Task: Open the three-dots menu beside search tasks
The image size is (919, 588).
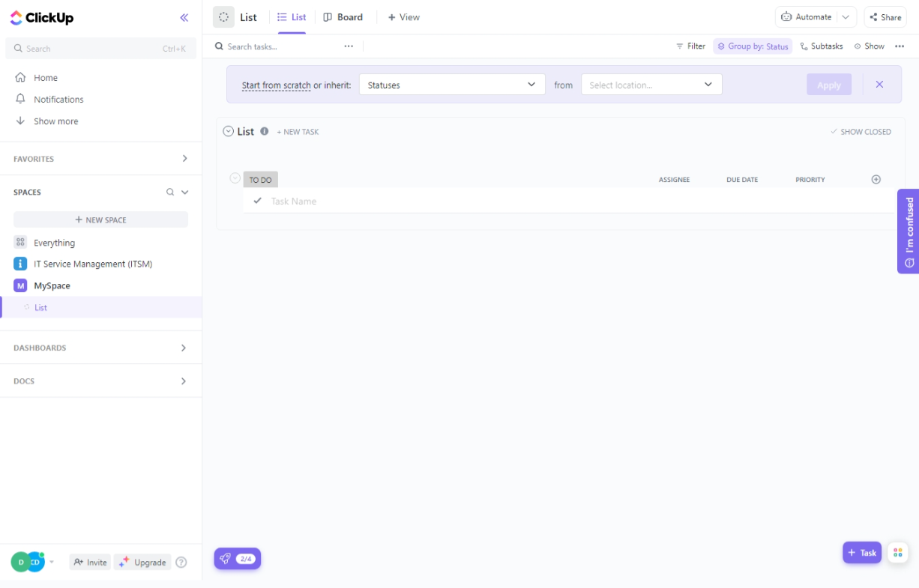Action: [x=349, y=46]
